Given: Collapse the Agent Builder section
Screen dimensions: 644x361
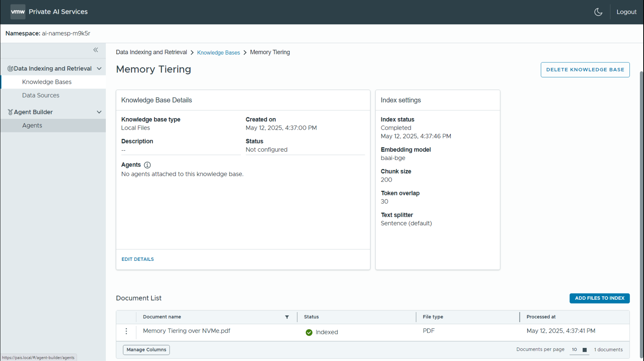Looking at the screenshot, I should pos(99,112).
